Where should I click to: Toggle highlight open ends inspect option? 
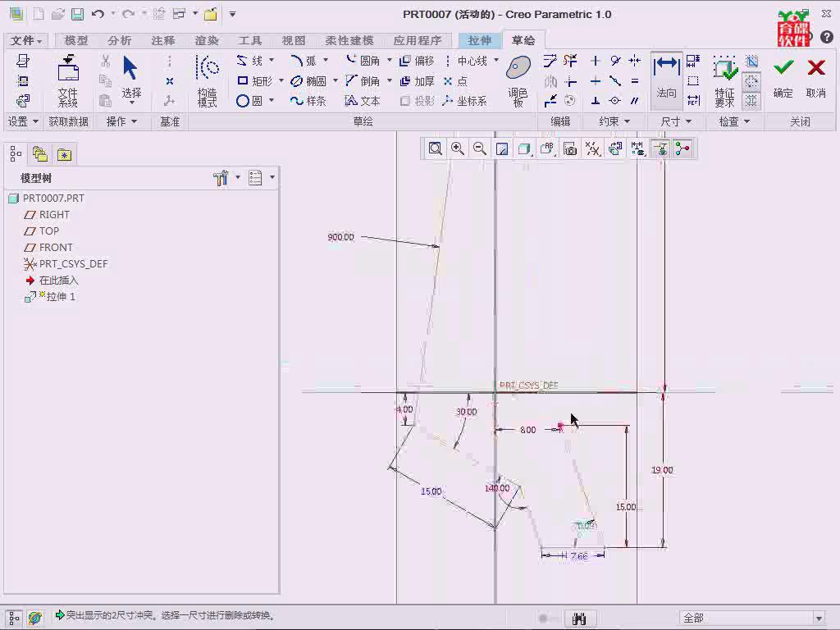751,81
